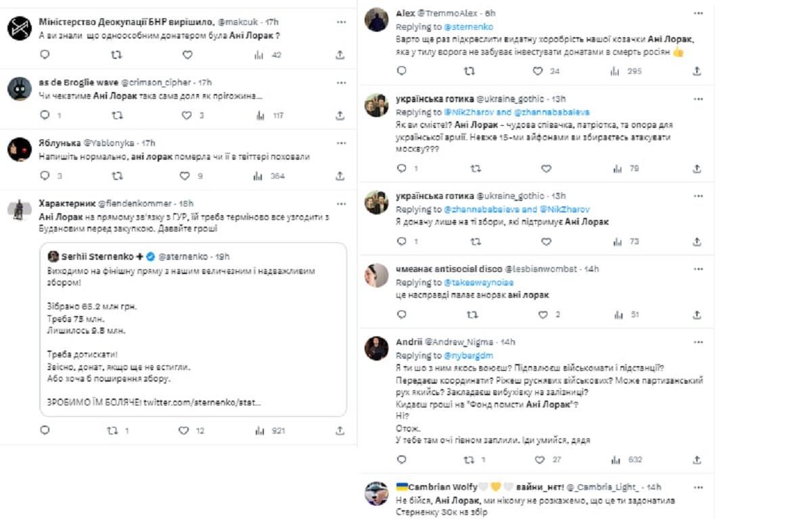Like Andrii Andrew_Nigma's reply

click(x=539, y=460)
